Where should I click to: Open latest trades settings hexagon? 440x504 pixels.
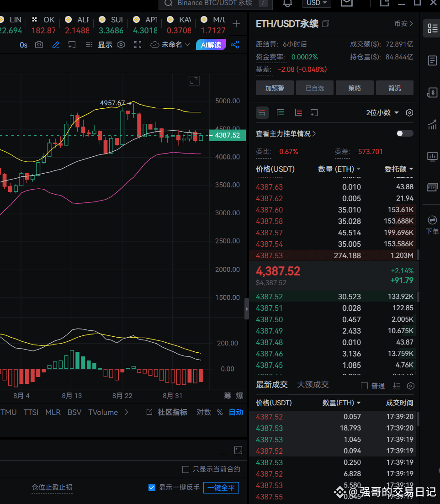pyautogui.click(x=411, y=386)
